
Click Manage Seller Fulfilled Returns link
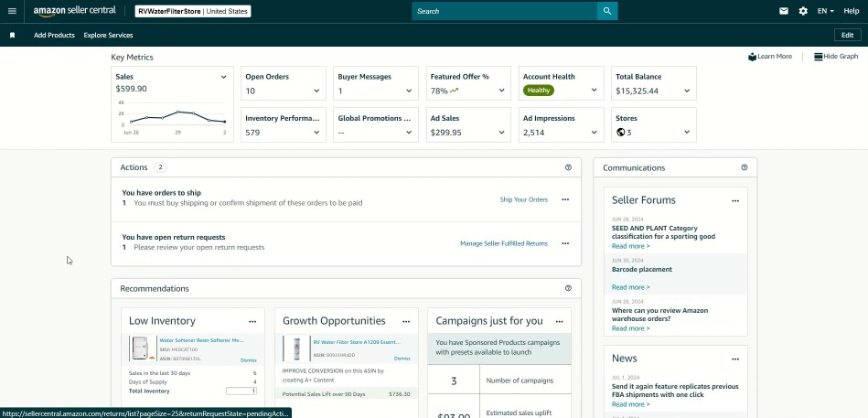pyautogui.click(x=504, y=243)
